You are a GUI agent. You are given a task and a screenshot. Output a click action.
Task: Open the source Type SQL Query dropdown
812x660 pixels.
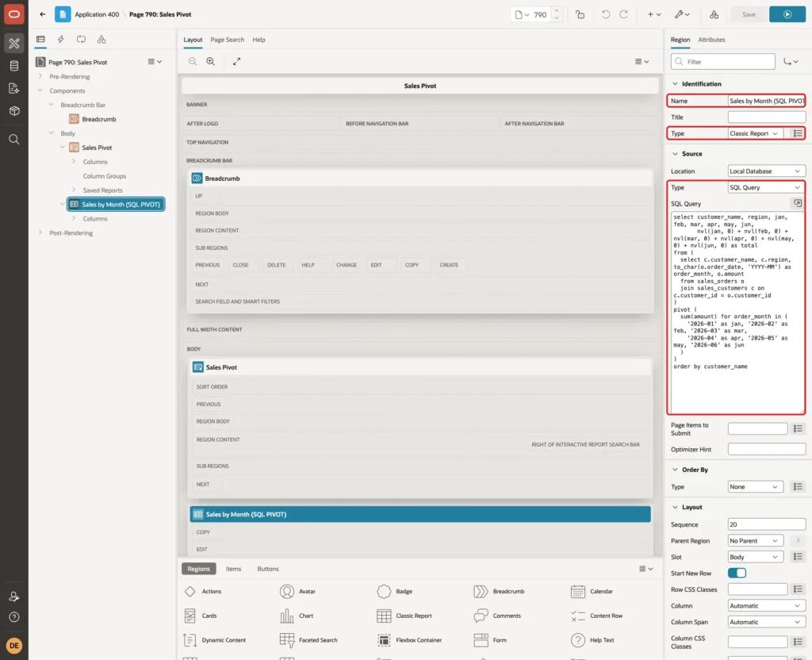pos(767,187)
